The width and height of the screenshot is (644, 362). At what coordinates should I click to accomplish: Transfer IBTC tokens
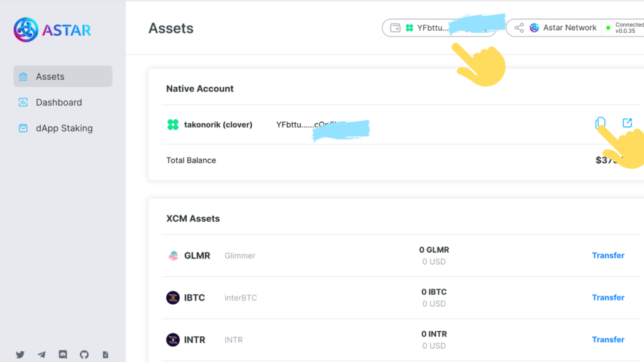(608, 297)
